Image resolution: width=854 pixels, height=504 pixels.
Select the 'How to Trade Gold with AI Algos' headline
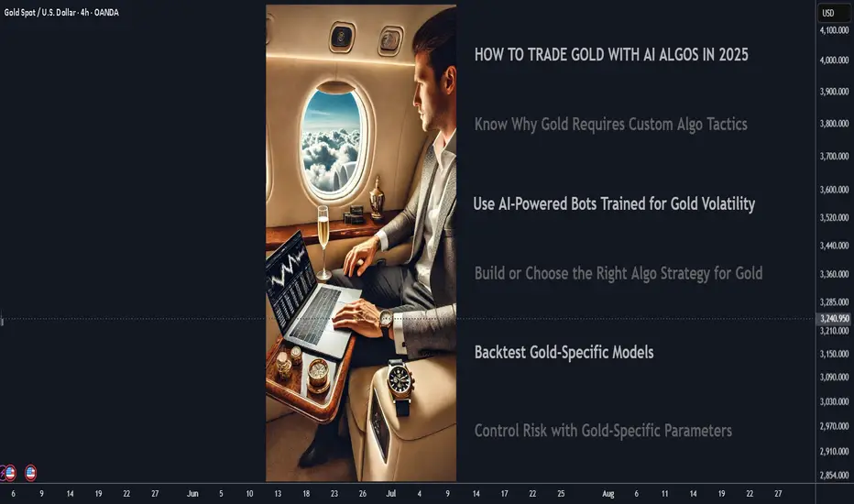[x=611, y=54]
